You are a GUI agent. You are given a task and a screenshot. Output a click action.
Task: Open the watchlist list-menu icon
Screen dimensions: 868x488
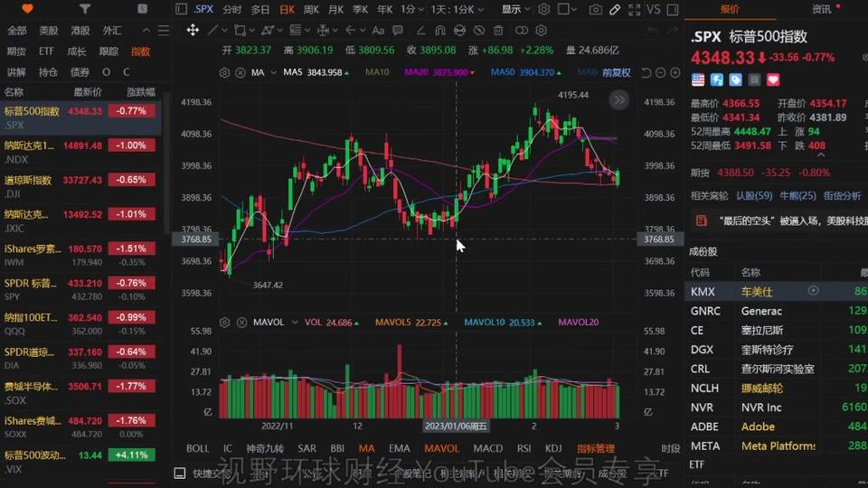pyautogui.click(x=164, y=31)
